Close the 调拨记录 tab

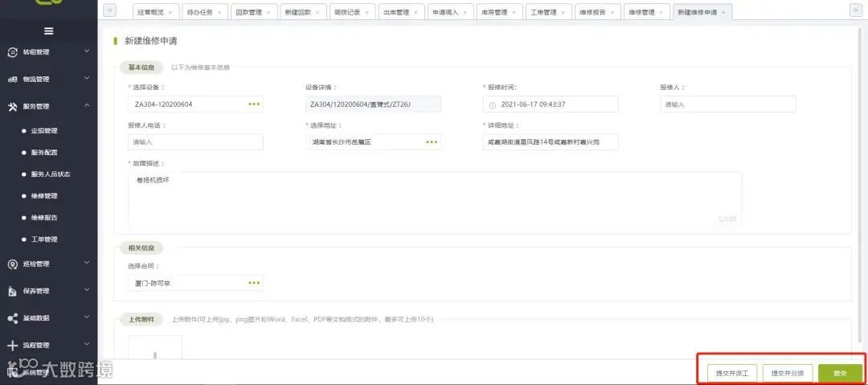point(366,12)
